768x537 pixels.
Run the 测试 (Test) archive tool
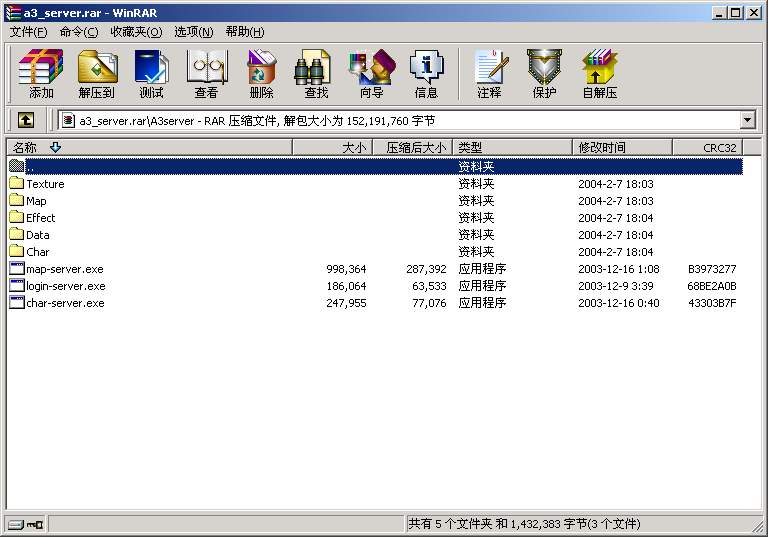152,74
